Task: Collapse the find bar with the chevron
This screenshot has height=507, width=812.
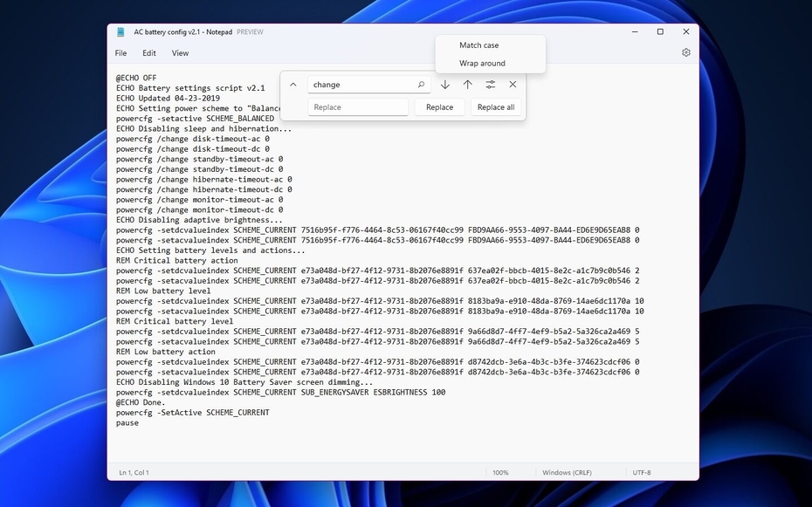Action: [292, 84]
